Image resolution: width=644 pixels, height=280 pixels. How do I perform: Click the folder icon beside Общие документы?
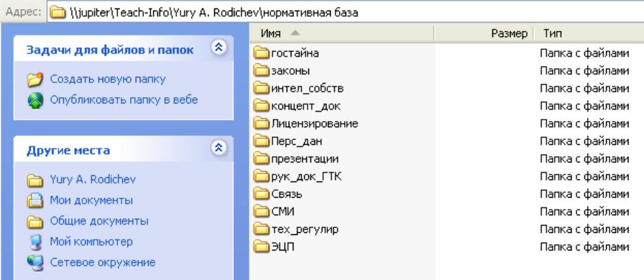tap(35, 222)
